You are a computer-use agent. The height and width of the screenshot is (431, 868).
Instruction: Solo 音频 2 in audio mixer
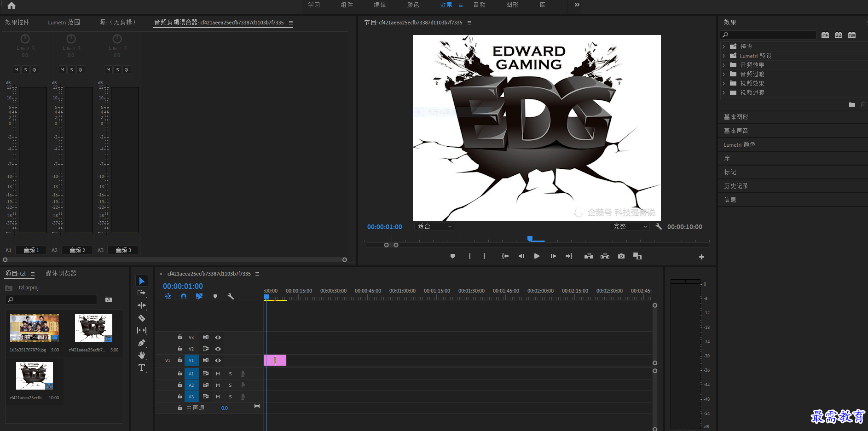point(71,69)
